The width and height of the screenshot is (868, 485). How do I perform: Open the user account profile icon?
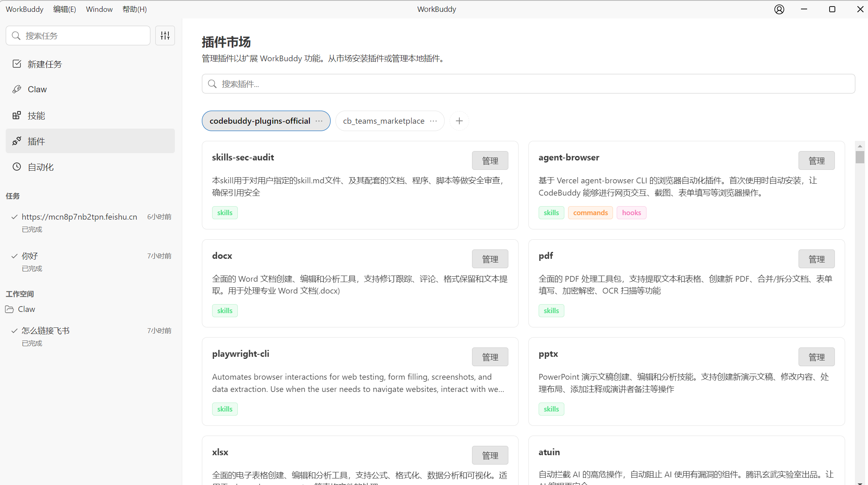(x=779, y=9)
